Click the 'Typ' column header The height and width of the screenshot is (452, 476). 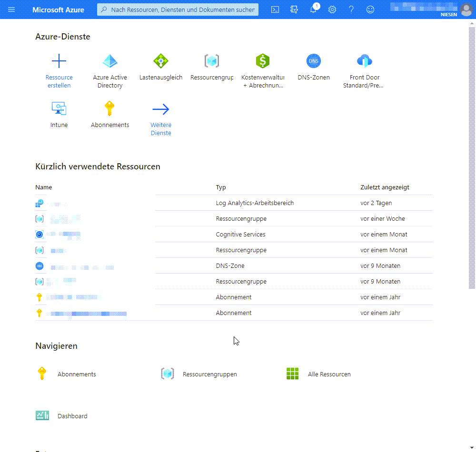pos(221,187)
